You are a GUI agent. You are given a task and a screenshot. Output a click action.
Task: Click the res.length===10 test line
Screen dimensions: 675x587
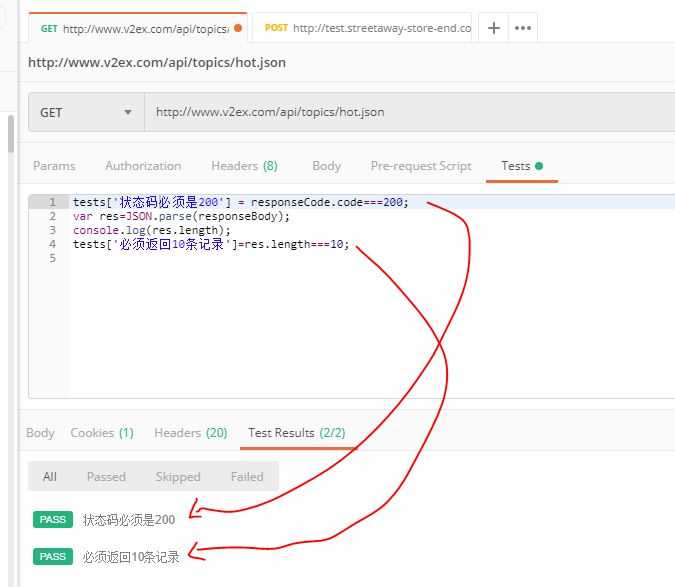[x=211, y=244]
